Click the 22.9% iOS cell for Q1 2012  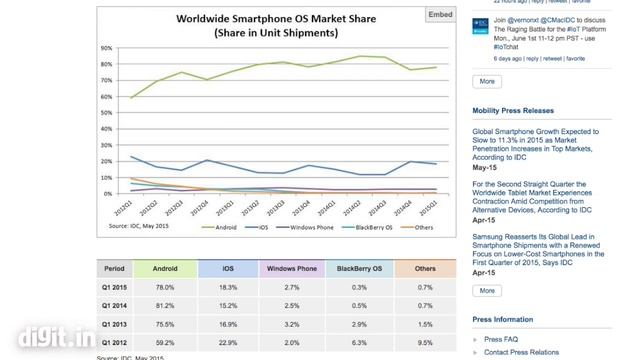point(228,343)
